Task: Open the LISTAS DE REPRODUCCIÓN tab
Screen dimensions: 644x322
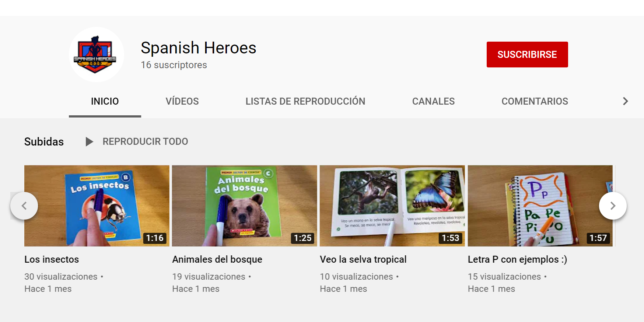Action: click(305, 101)
